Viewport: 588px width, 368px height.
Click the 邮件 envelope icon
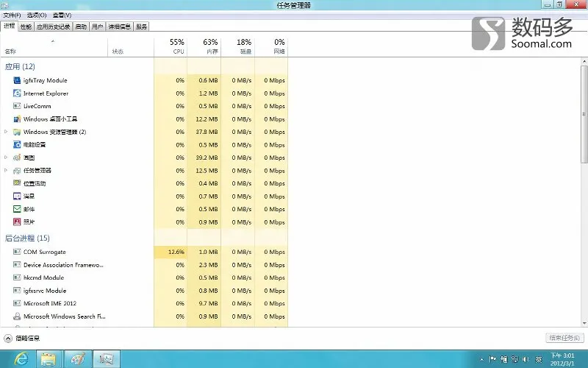tap(17, 209)
